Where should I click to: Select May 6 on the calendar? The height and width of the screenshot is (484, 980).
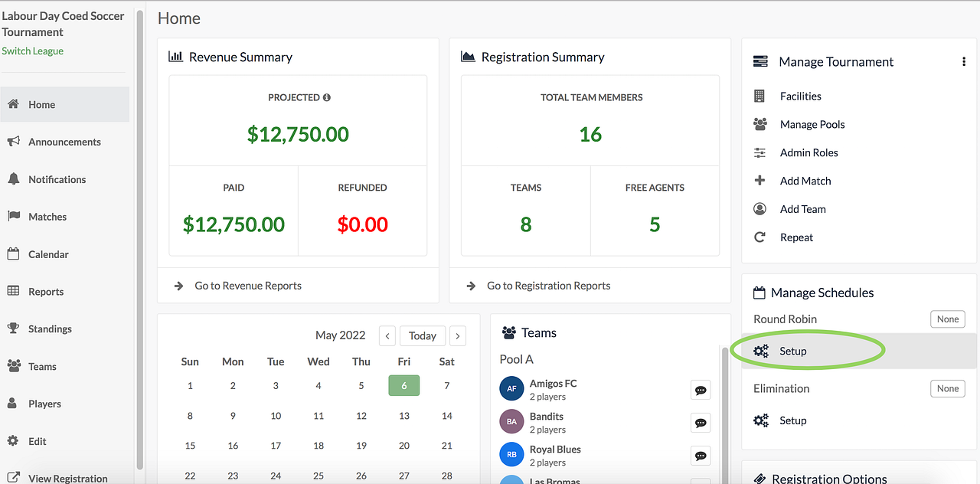(403, 385)
